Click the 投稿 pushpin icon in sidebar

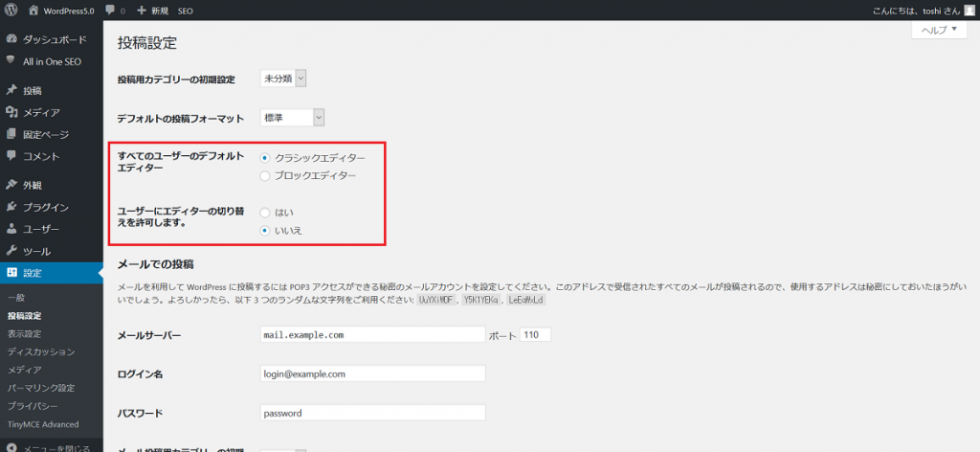click(x=11, y=91)
